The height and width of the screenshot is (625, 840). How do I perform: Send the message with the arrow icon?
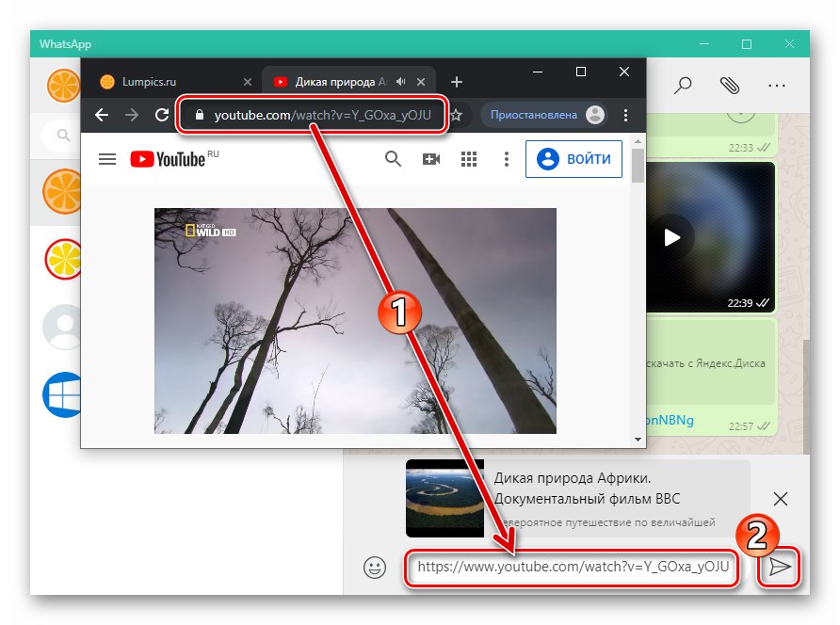coord(780,566)
